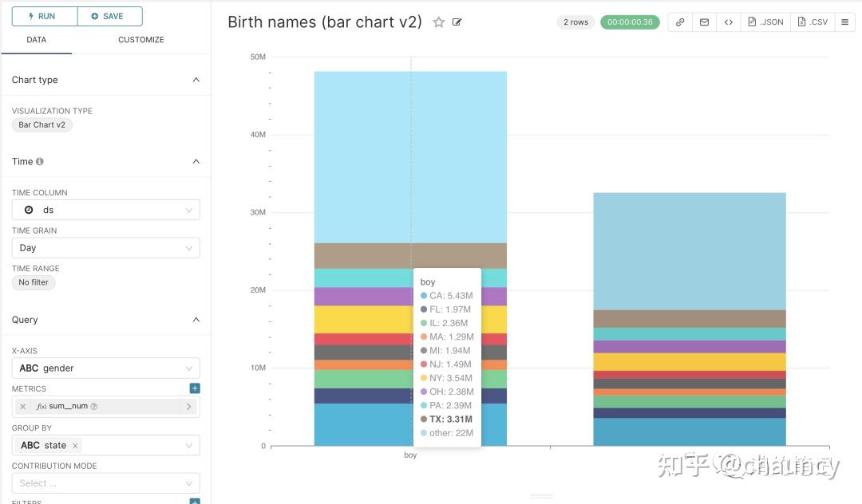Screen dimensions: 862x504
Task: Open the hamburger more-options menu
Action: (x=845, y=22)
